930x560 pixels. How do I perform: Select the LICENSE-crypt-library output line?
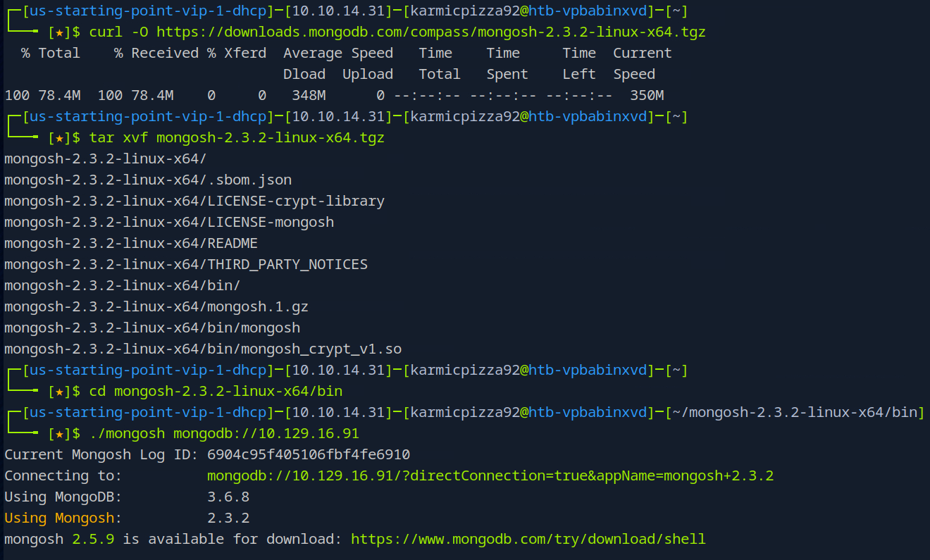194,201
